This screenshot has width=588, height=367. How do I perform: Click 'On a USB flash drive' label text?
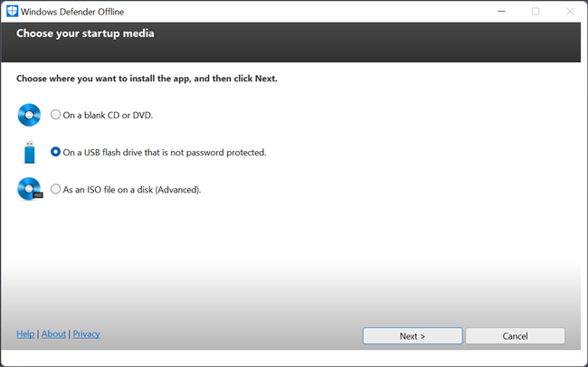tap(165, 153)
